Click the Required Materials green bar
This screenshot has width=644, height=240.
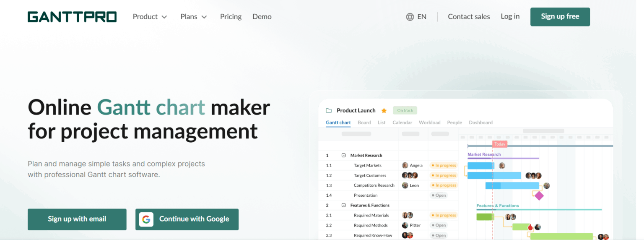coord(485,217)
